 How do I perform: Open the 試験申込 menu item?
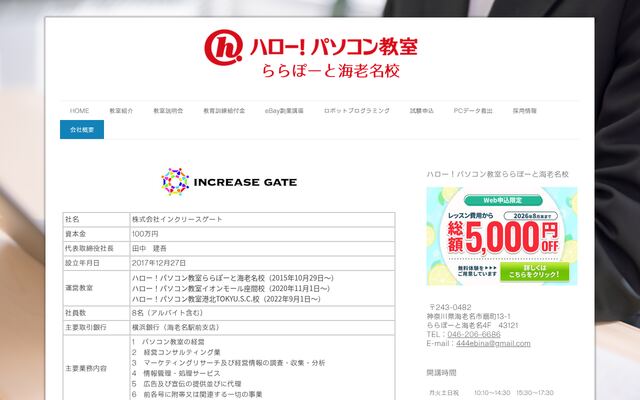[422, 111]
